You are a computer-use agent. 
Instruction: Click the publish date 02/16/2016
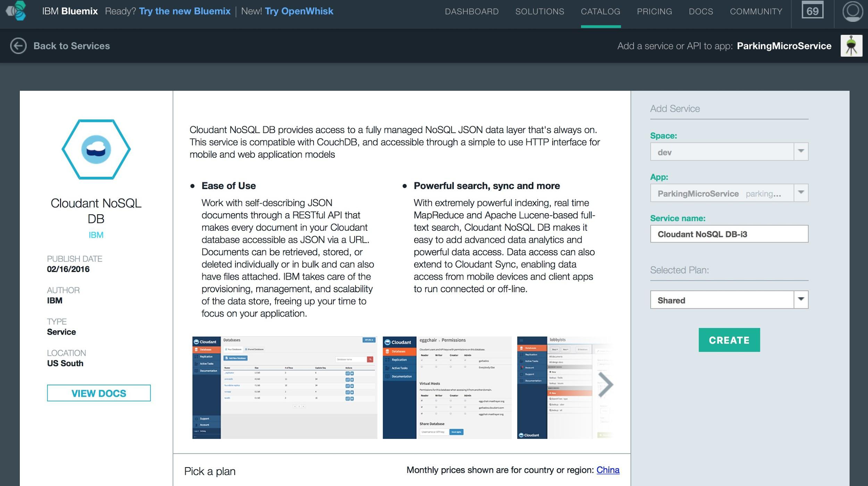tap(68, 269)
